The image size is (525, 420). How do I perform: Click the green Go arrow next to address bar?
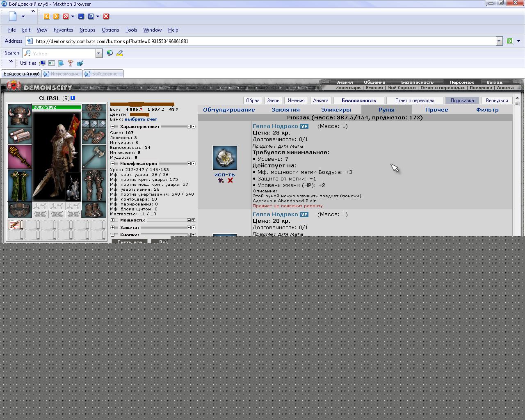[509, 41]
